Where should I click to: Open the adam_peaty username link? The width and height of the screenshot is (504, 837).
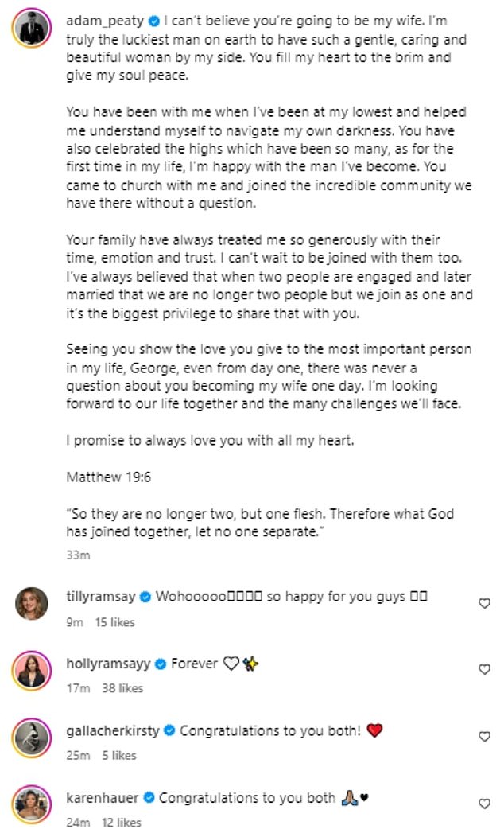(105, 21)
